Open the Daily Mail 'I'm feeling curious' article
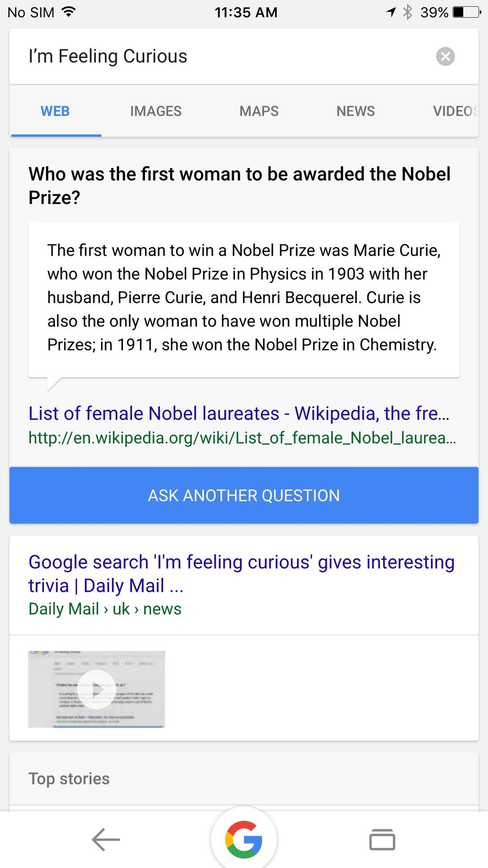Image resolution: width=488 pixels, height=868 pixels. 241,574
